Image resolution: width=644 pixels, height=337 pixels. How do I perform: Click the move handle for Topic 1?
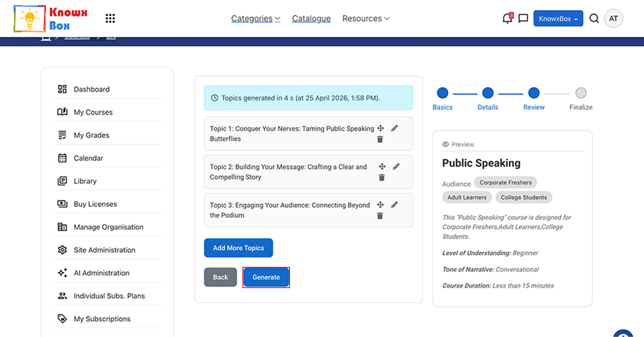pyautogui.click(x=380, y=128)
